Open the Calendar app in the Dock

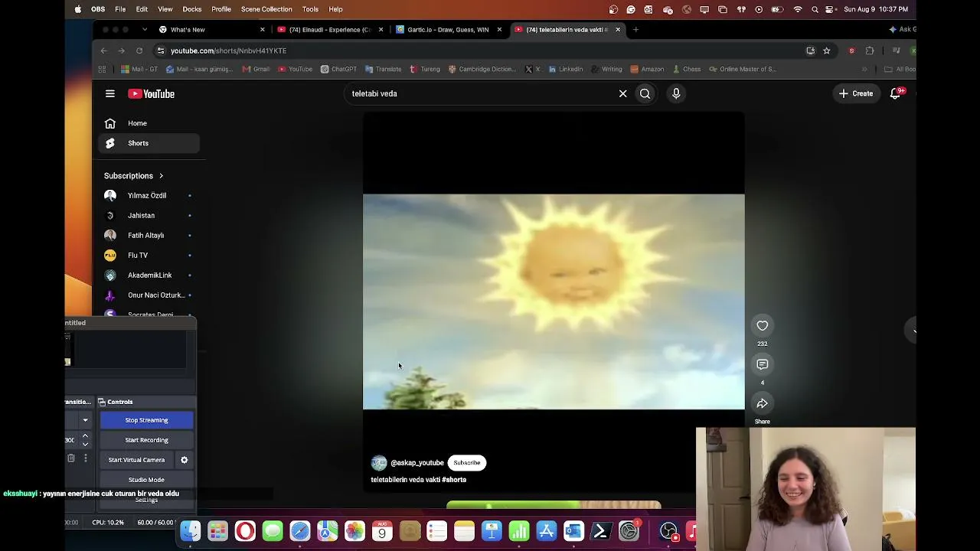point(382,530)
